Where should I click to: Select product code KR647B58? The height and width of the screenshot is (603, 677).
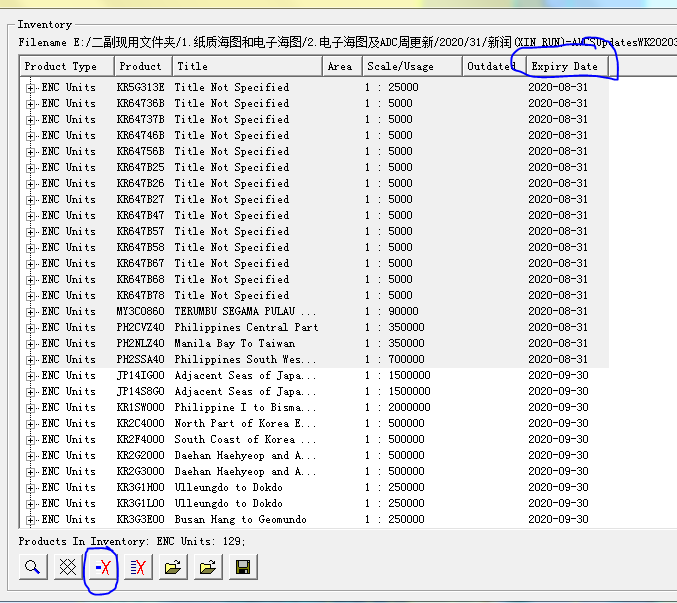click(x=140, y=247)
